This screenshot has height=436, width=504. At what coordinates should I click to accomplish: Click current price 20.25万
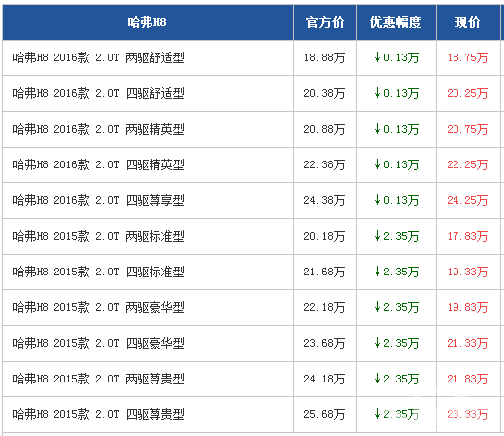(467, 93)
